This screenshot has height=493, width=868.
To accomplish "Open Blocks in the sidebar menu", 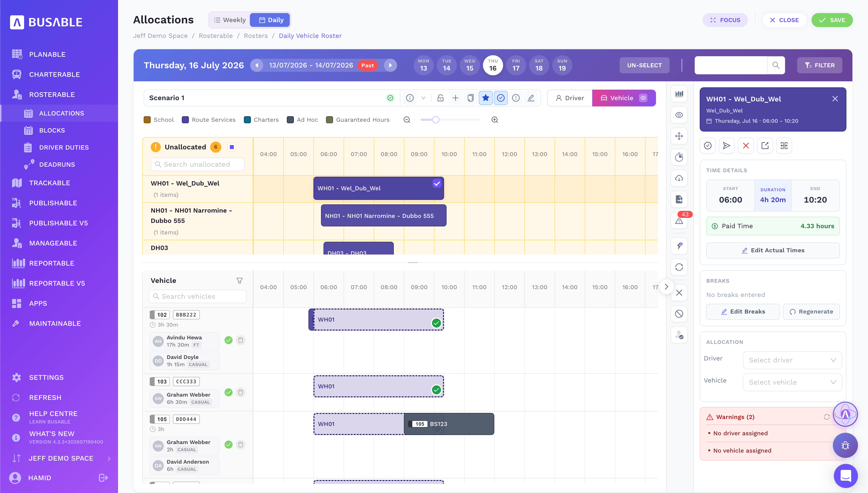I will [x=52, y=130].
